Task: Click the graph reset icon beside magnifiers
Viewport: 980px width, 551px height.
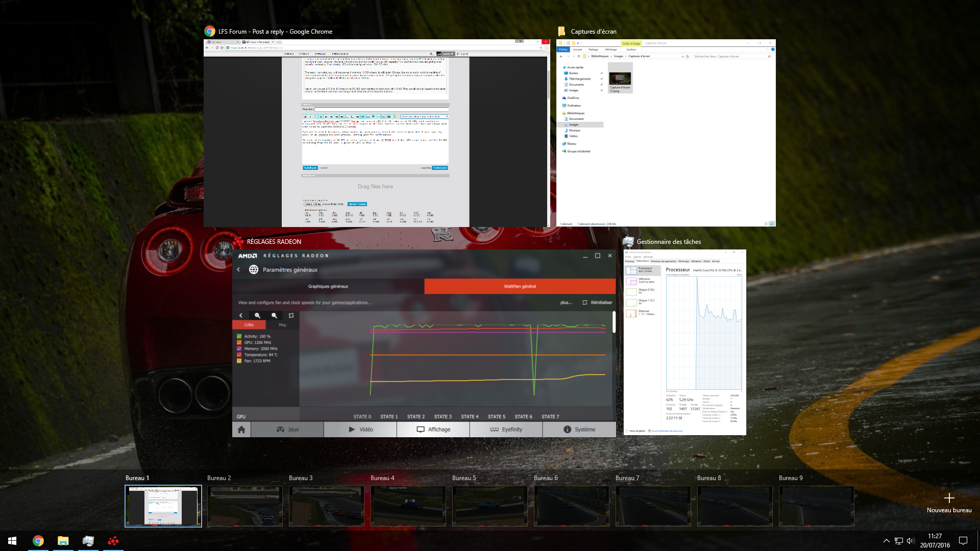Action: [291, 316]
